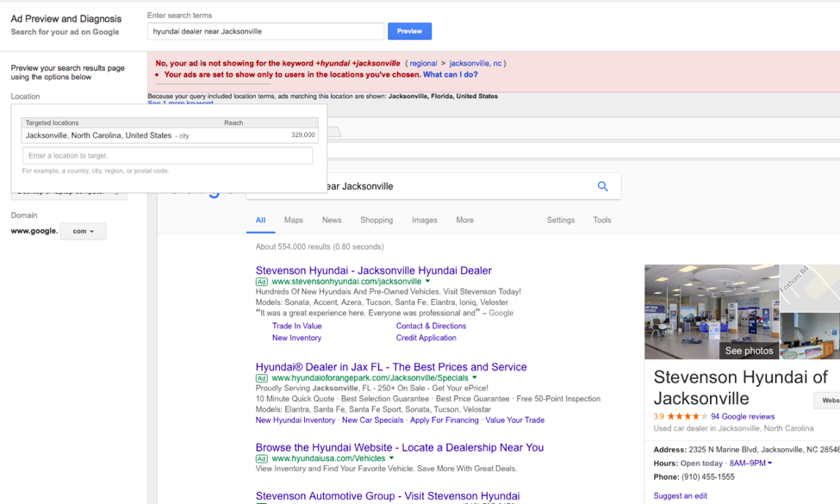Open the Apply For Financing sitelink
Image resolution: width=840 pixels, height=504 pixels.
[444, 420]
